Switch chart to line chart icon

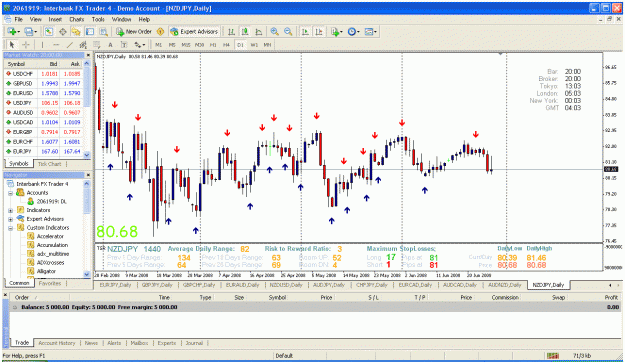(259, 31)
